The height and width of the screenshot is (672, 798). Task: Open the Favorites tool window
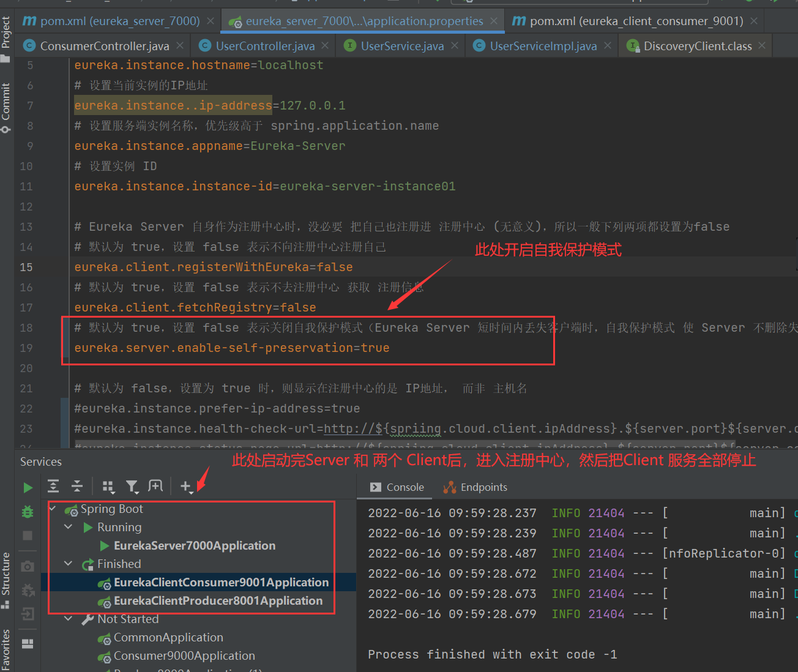pyautogui.click(x=6, y=650)
